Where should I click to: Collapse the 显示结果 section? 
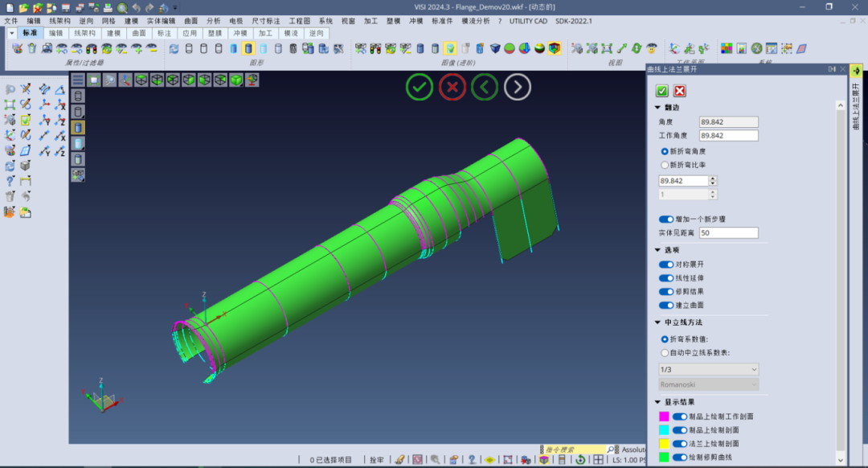click(x=657, y=402)
